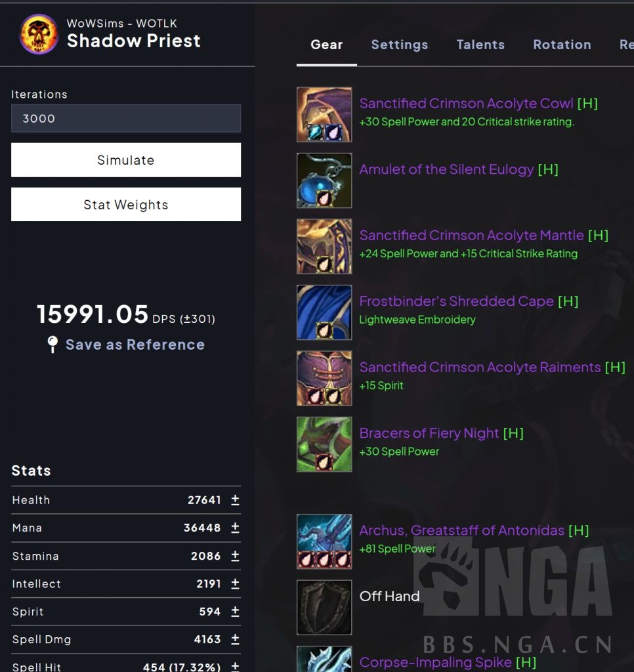The image size is (634, 672).
Task: Click the Iterations input field
Action: click(x=126, y=118)
